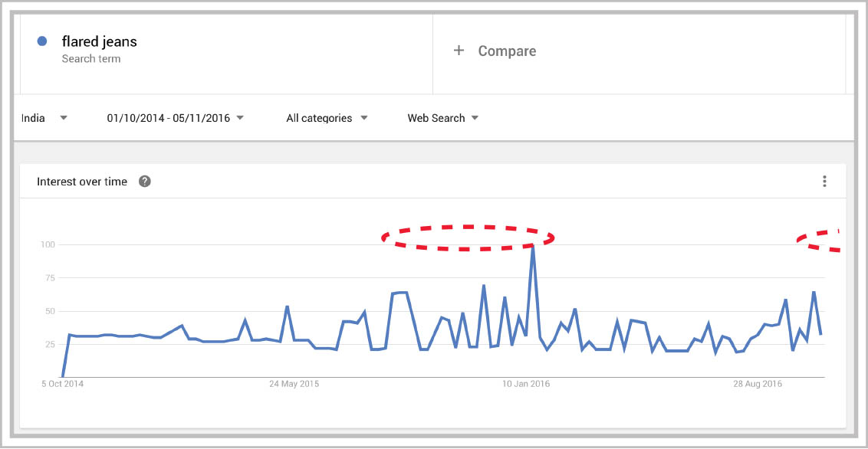868x449 pixels.
Task: Open the three-dot chart options menu
Action: tap(824, 182)
